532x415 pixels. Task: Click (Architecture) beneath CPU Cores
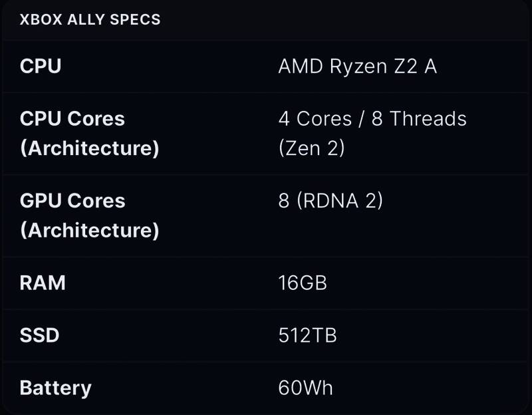[x=89, y=148]
